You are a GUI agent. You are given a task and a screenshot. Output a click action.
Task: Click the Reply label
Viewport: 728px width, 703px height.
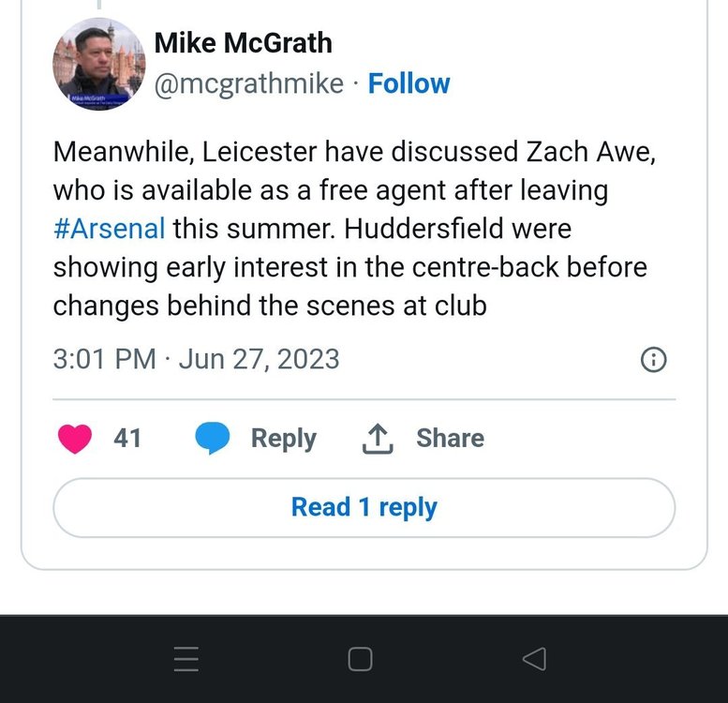coord(284,439)
